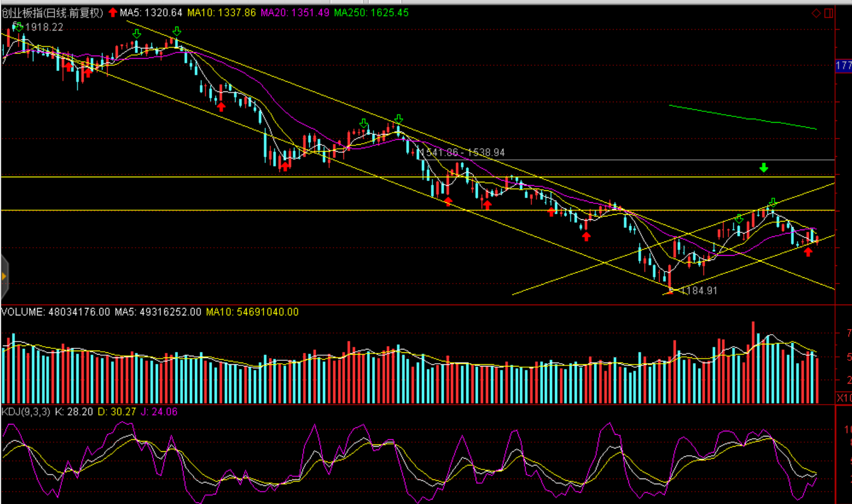Click the X10 volume scale label
The height and width of the screenshot is (504, 852).
[x=843, y=398]
